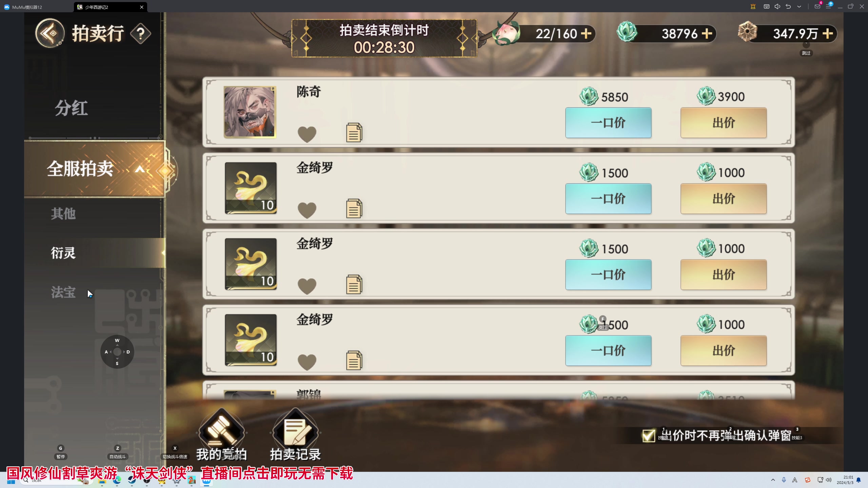
Task: Add peach stamina with plus icon
Action: pos(586,34)
